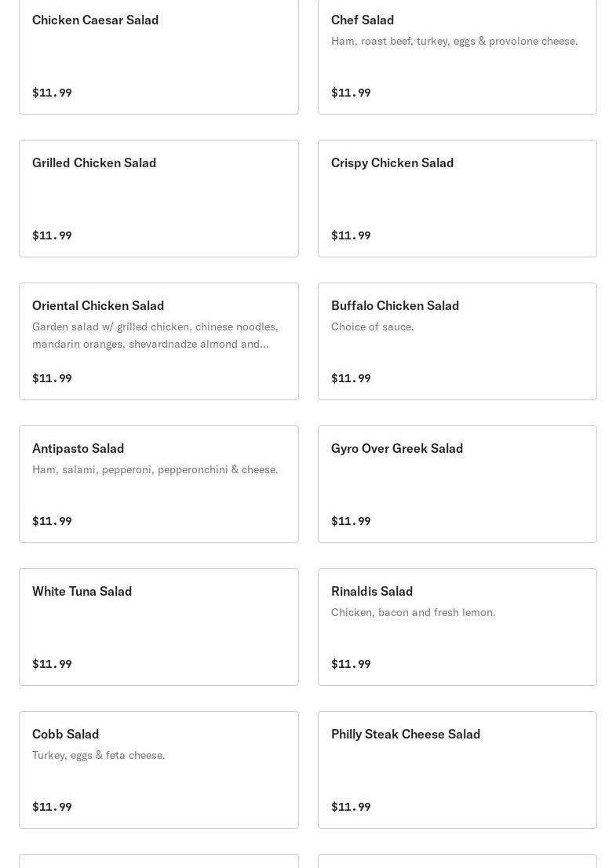Click the Chef Salad ingredients description
This screenshot has height=868, width=616.
tap(454, 41)
